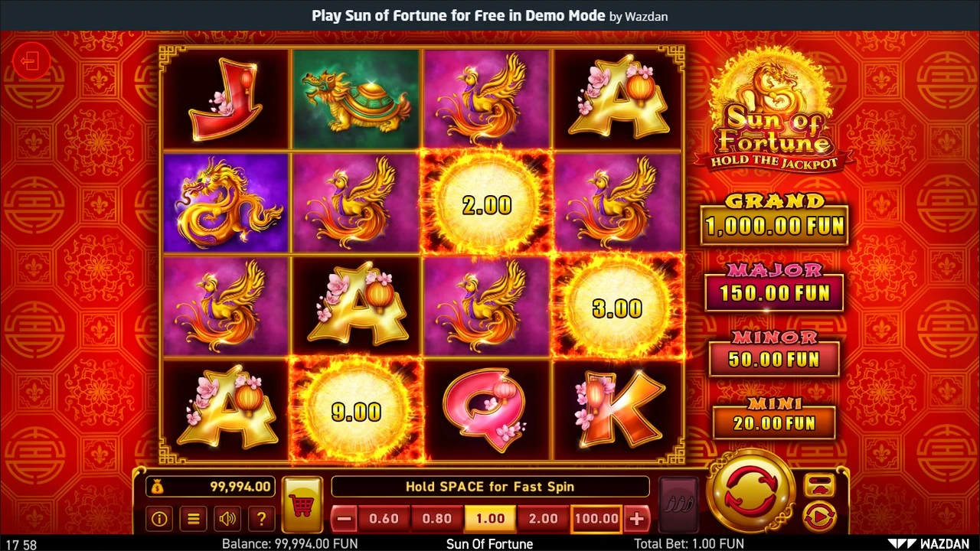Choose the 100.00 bet value
The height and width of the screenshot is (551, 980).
(596, 519)
